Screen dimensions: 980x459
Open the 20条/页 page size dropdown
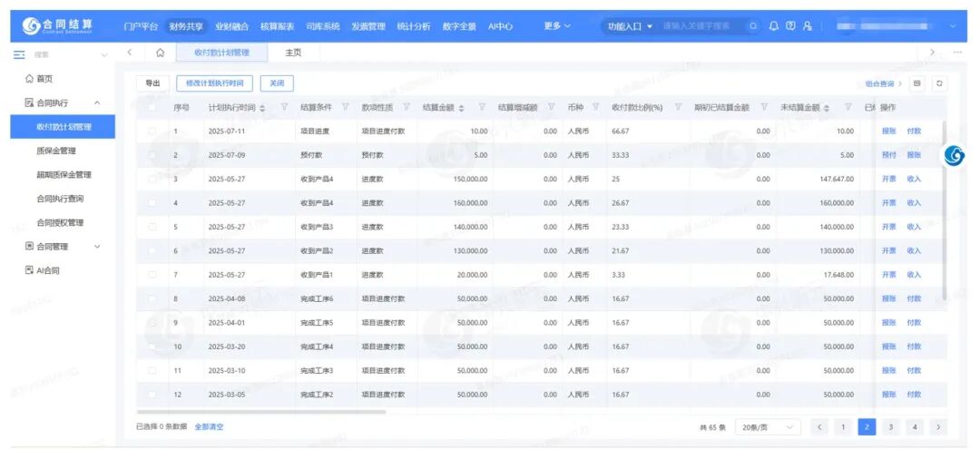click(x=768, y=427)
